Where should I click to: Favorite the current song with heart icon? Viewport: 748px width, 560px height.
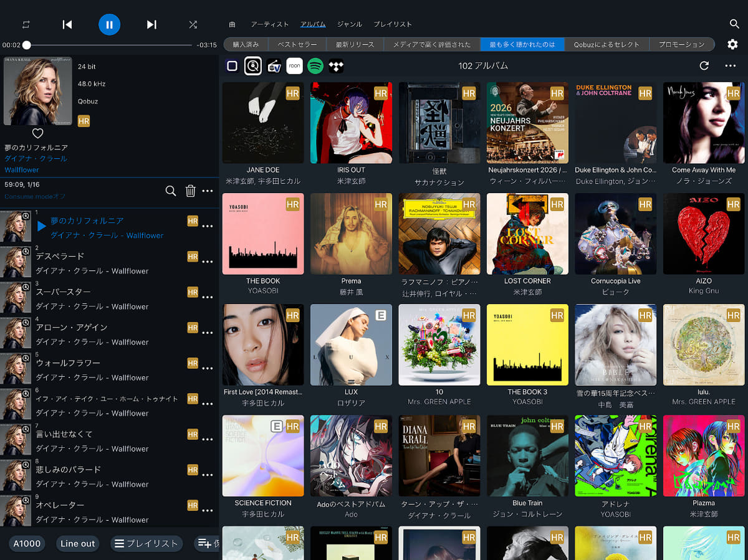point(37,133)
